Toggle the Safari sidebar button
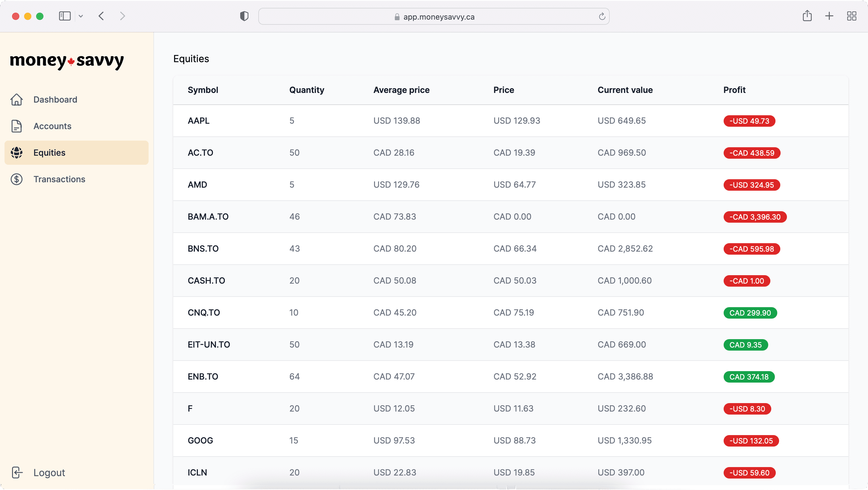Screen dimensions: 868x490 tap(65, 16)
